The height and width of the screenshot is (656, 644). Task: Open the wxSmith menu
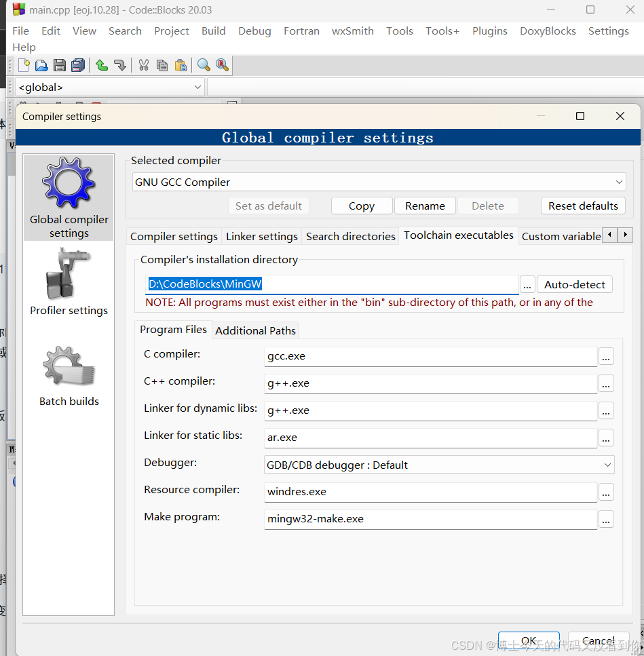[352, 31]
